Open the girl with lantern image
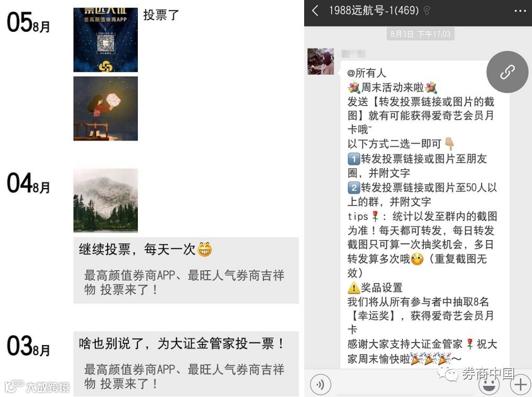The image size is (532, 397). [x=105, y=109]
